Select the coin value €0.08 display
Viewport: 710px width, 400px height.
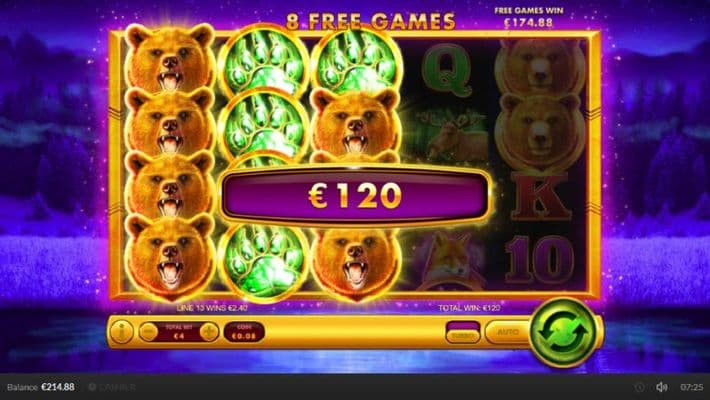click(244, 332)
